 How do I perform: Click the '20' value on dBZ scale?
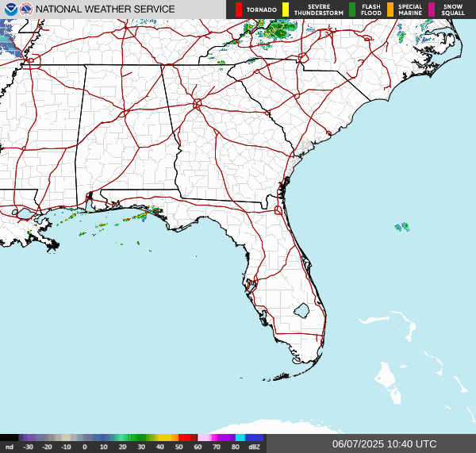click(x=122, y=447)
